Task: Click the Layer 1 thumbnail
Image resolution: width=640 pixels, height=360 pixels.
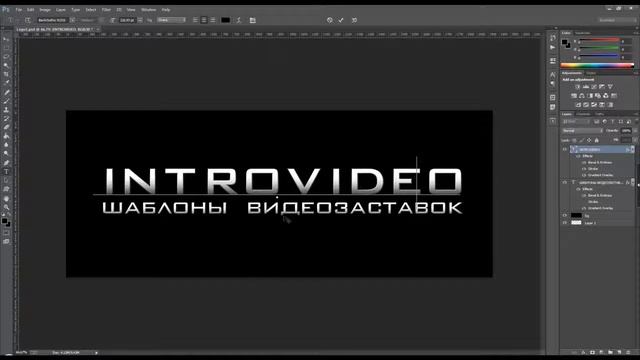Action: (x=576, y=223)
